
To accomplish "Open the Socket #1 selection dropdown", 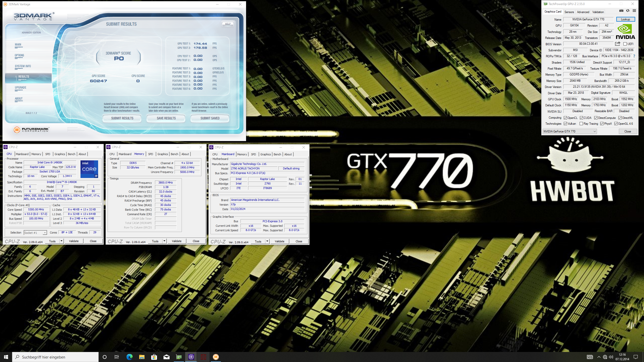I will click(x=35, y=233).
